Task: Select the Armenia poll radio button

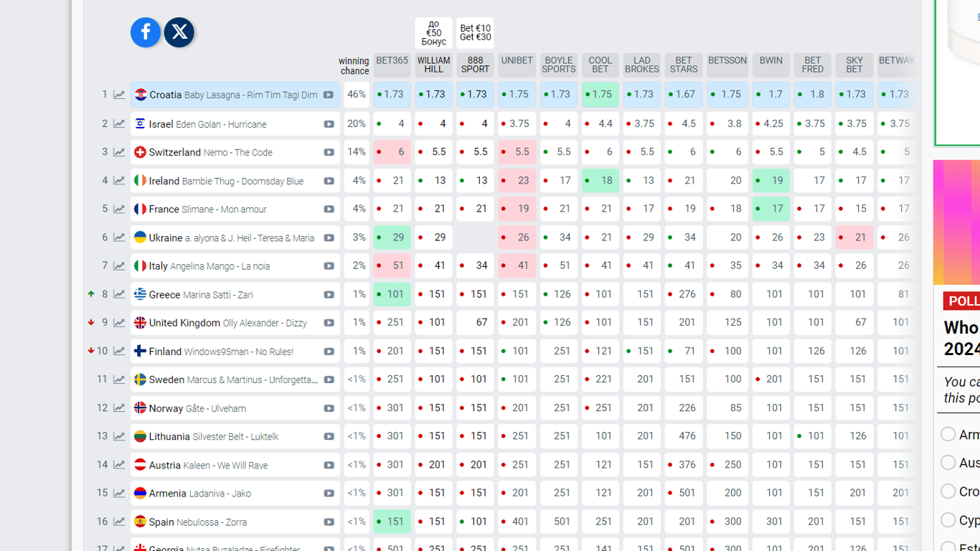Action: [948, 434]
